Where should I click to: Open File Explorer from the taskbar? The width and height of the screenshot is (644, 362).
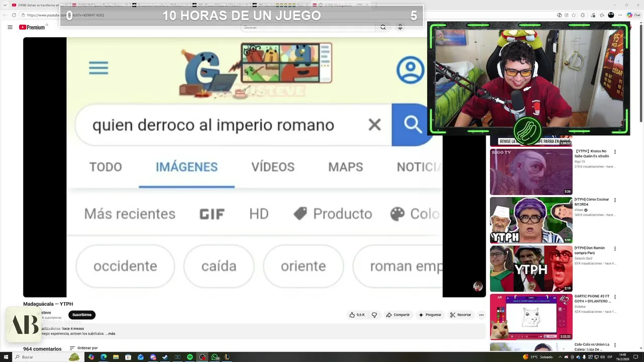pyautogui.click(x=116, y=357)
